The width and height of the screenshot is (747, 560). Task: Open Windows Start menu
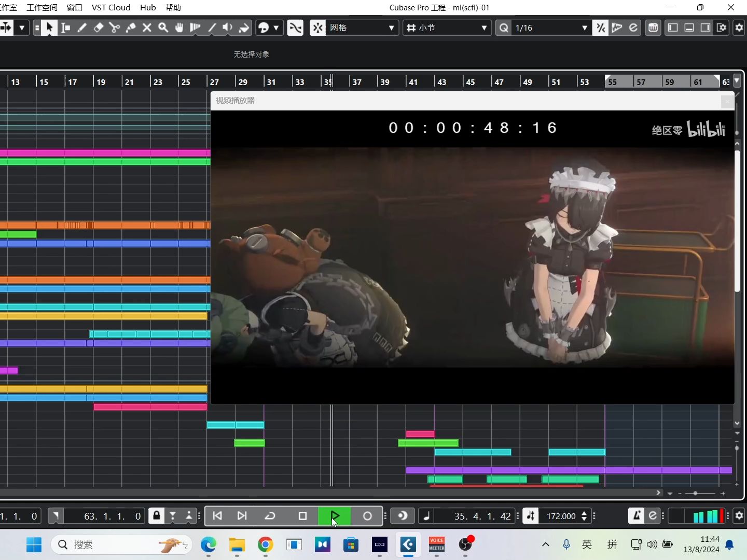[34, 544]
